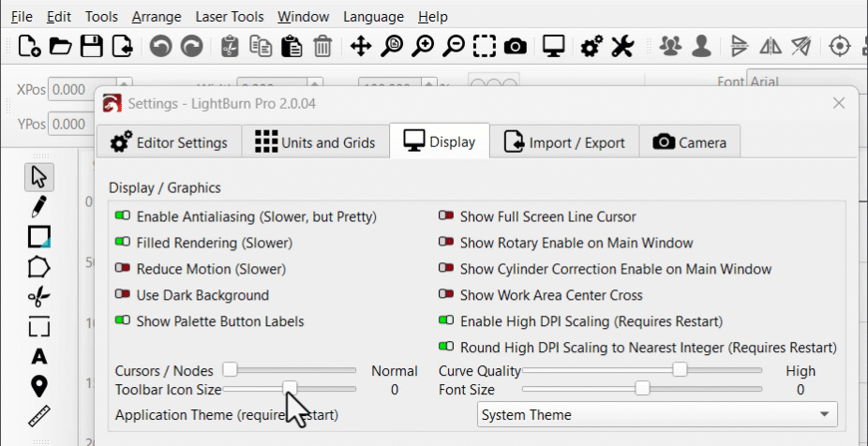
Task: Select the Measure ruler tool
Action: [39, 415]
